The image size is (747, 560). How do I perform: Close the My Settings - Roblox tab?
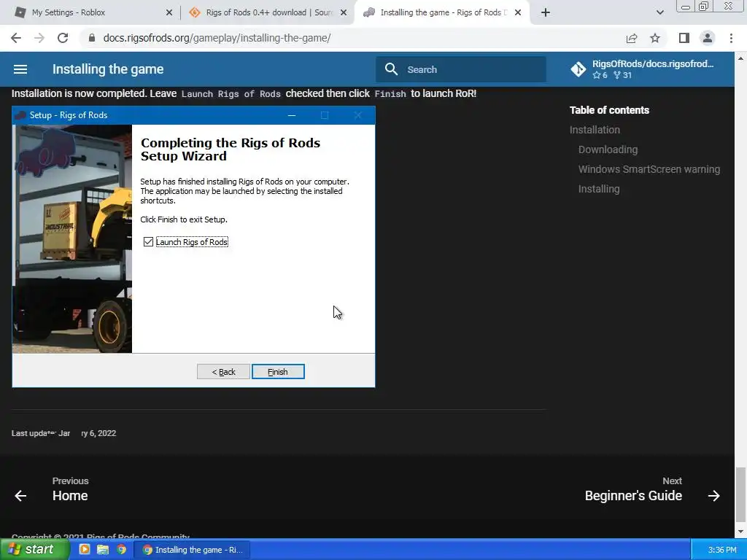(169, 13)
